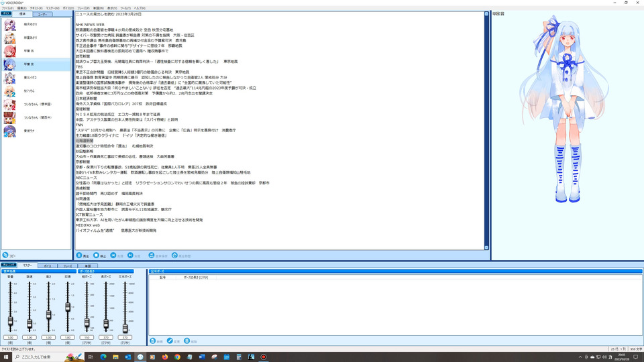Open the 単語 tuning tab

[x=87, y=266]
